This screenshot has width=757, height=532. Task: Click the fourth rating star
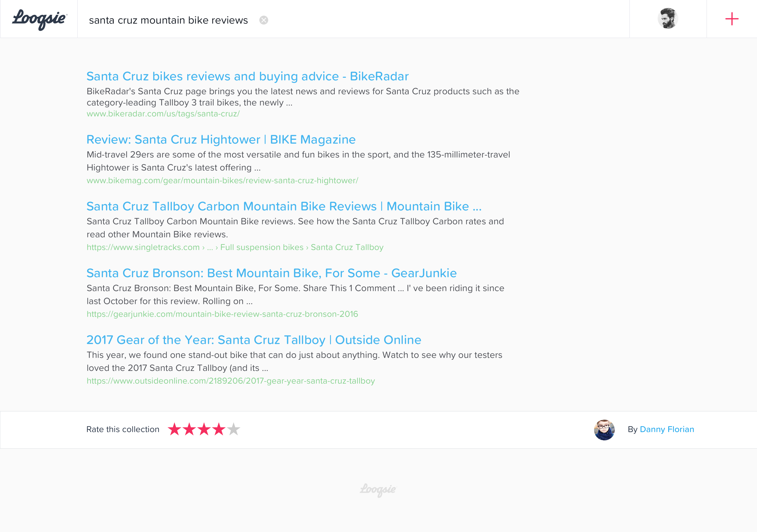point(219,429)
